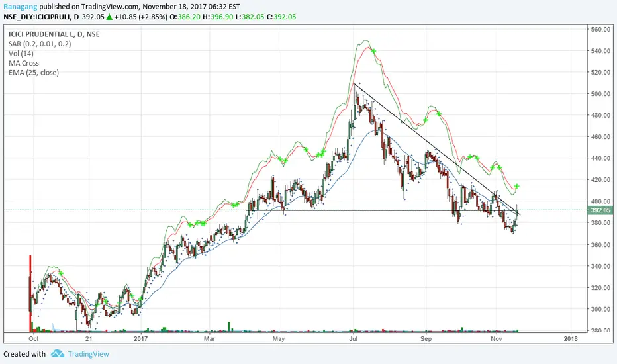
Task: Select the descending black trendline
Action: pos(437,149)
